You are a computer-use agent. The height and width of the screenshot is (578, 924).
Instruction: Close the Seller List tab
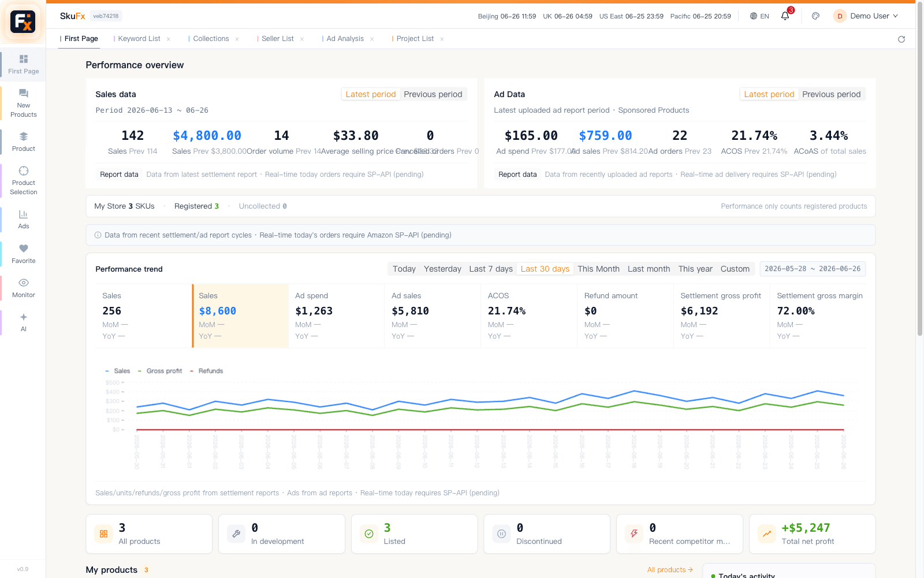[302, 39]
